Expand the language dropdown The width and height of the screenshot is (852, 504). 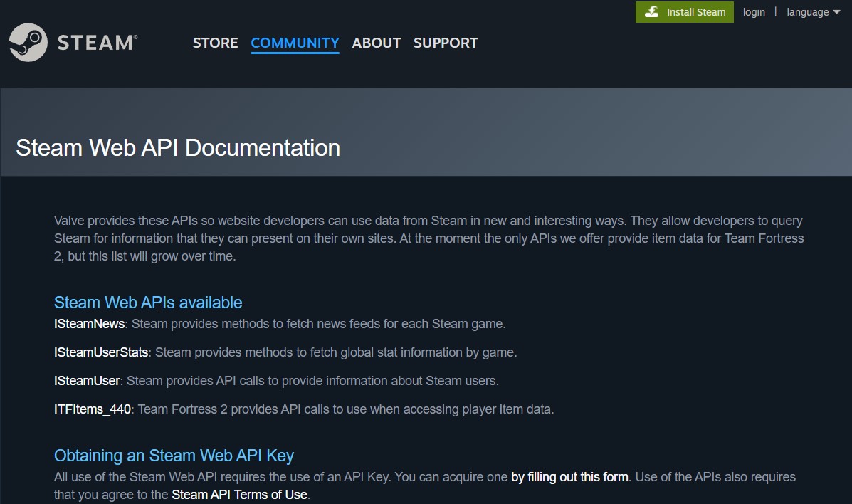tap(814, 12)
